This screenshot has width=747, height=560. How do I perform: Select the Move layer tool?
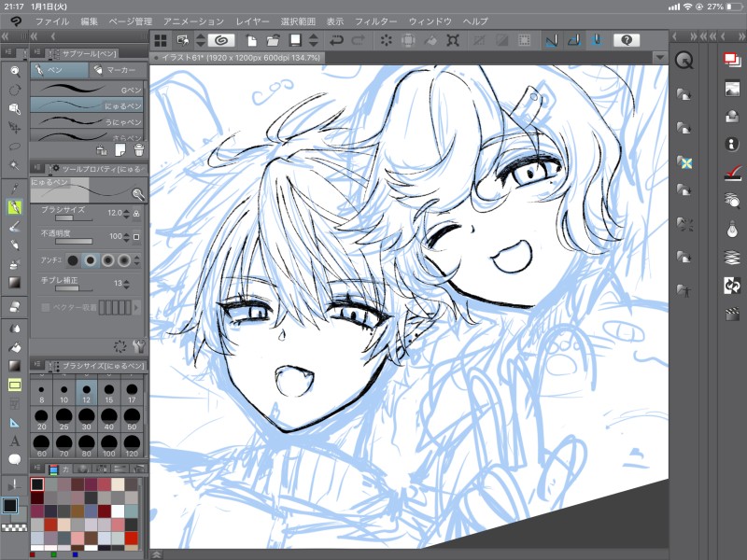tap(15, 128)
